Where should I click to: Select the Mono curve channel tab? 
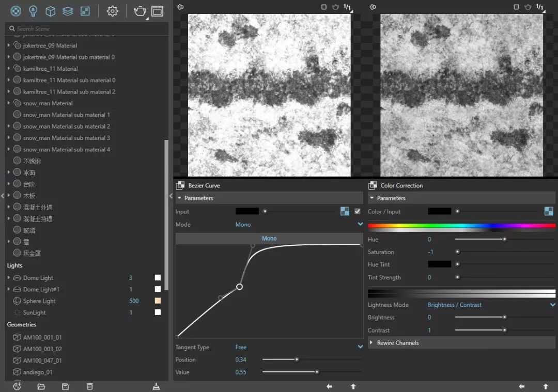tap(269, 239)
